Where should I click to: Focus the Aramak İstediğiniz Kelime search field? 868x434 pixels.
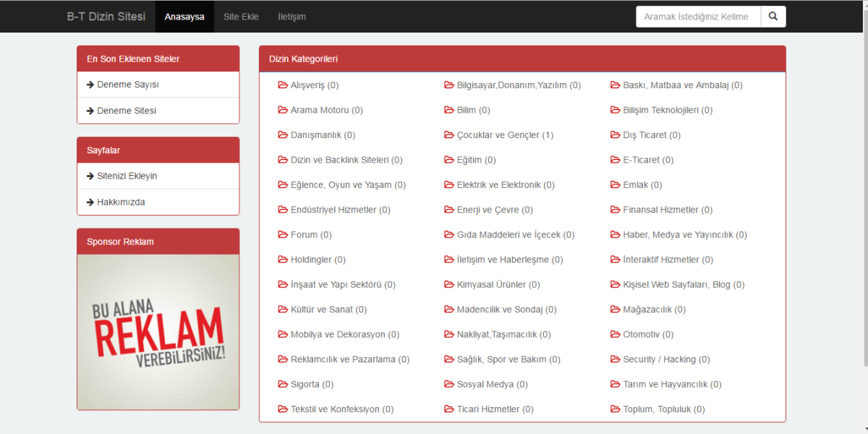[x=697, y=17]
